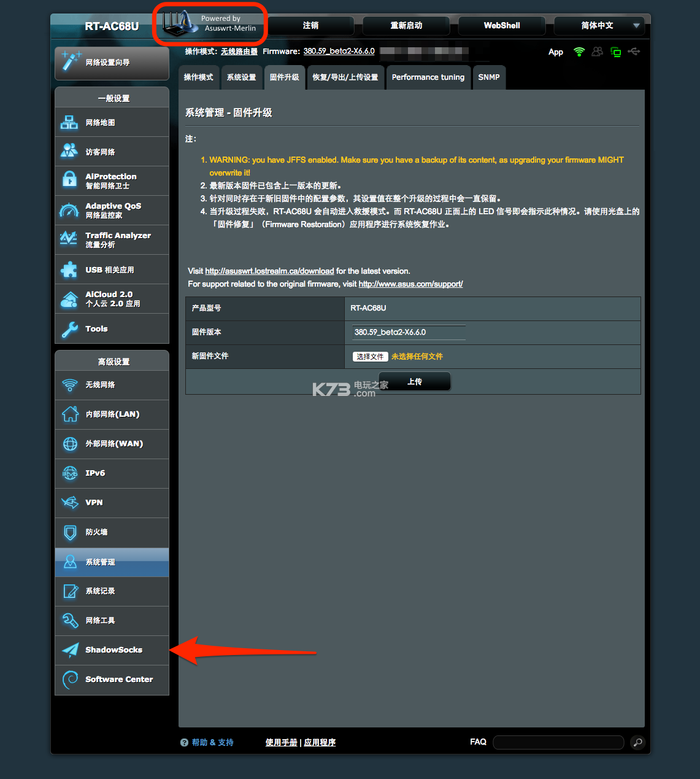Click the 重新启动 reboot button
The image size is (700, 779).
click(406, 26)
